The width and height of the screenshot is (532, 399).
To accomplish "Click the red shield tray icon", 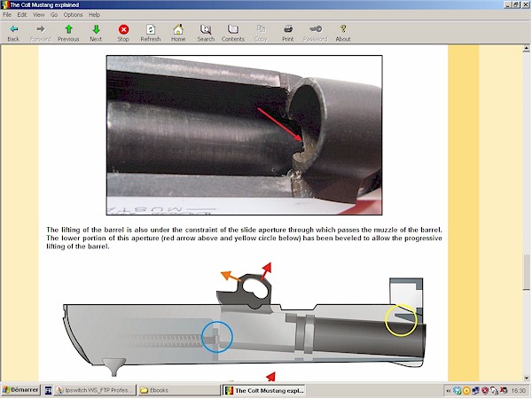I will [485, 391].
